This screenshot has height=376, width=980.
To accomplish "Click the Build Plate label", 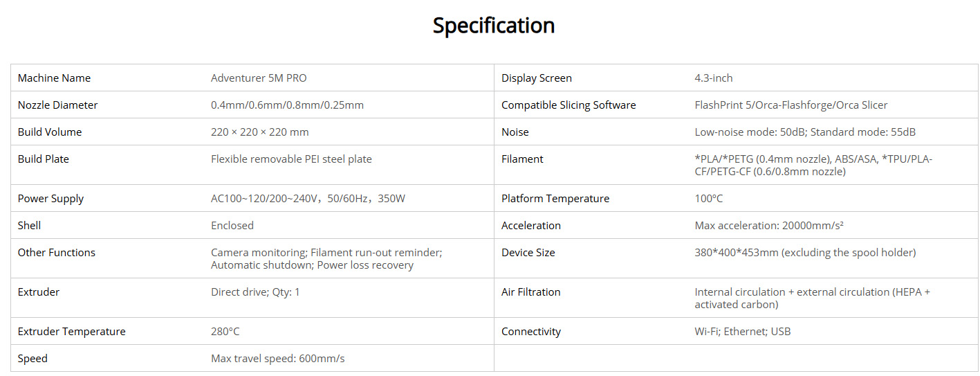I will (x=43, y=159).
